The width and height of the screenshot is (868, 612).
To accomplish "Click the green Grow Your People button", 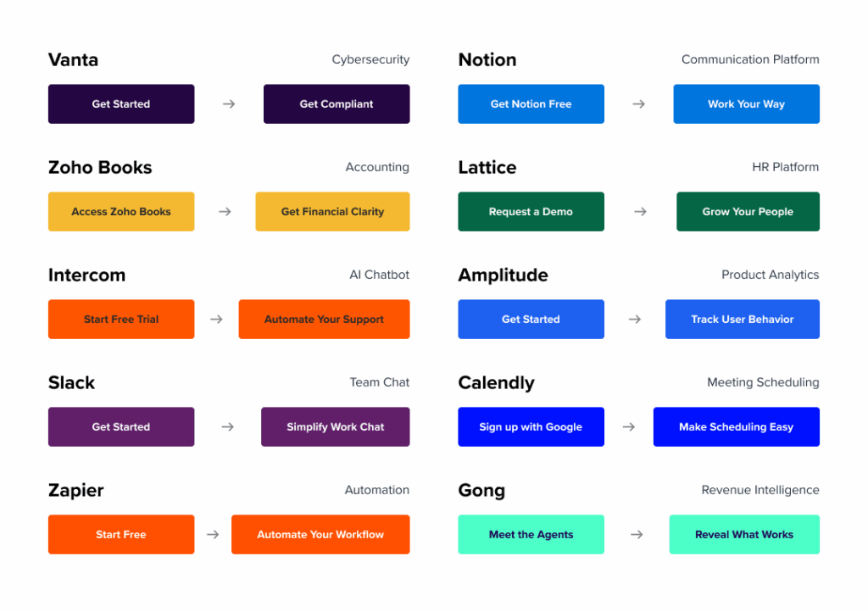I will click(748, 212).
